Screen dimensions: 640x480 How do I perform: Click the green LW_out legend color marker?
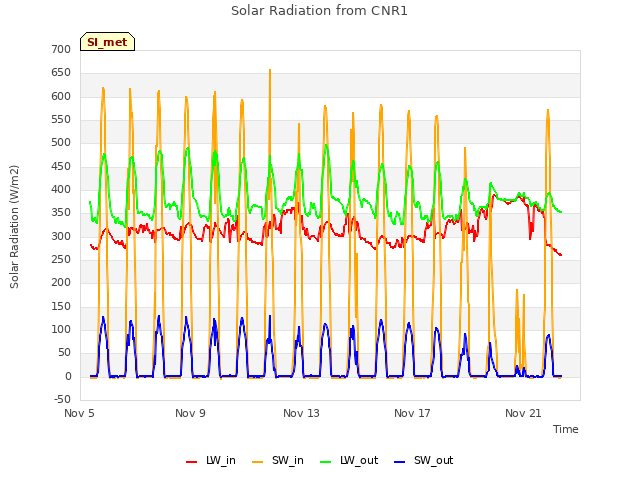[326, 462]
